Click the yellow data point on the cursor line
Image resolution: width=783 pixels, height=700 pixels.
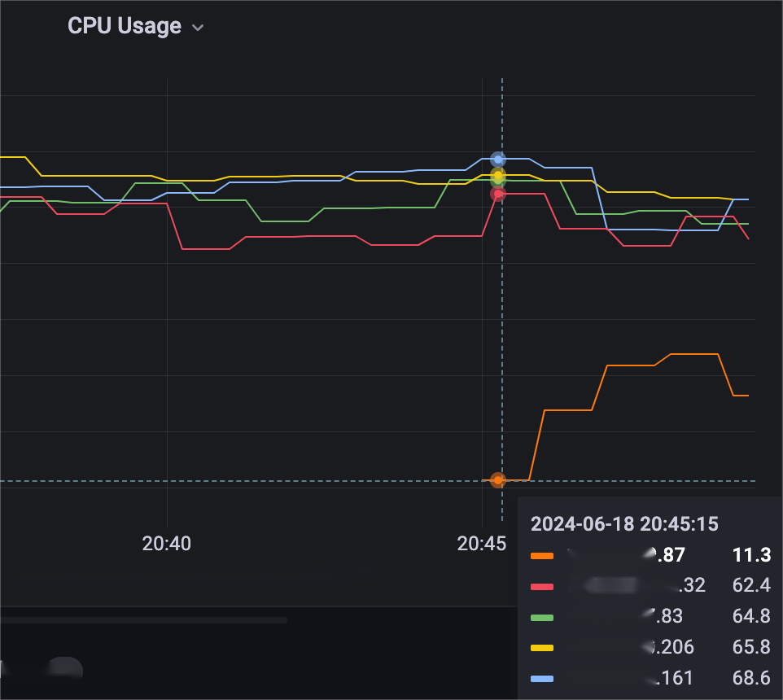coord(498,175)
